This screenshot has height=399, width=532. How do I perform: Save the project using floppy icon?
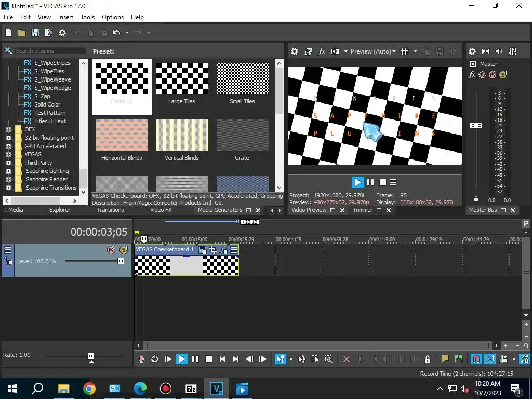[x=35, y=33]
